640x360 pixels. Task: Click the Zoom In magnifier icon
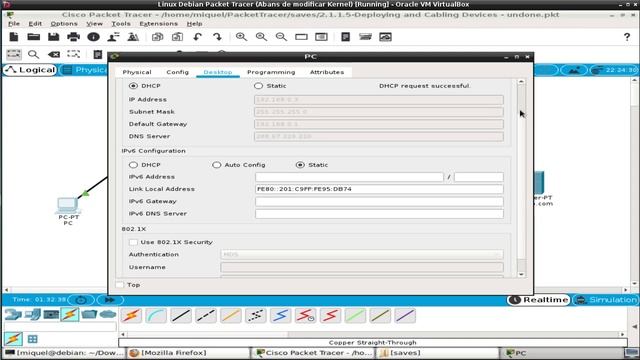(x=241, y=37)
